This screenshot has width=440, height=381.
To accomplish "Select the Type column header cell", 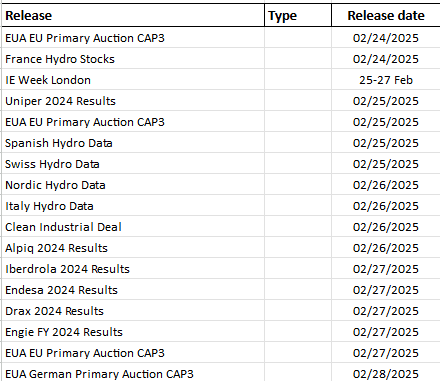I will coord(298,15).
